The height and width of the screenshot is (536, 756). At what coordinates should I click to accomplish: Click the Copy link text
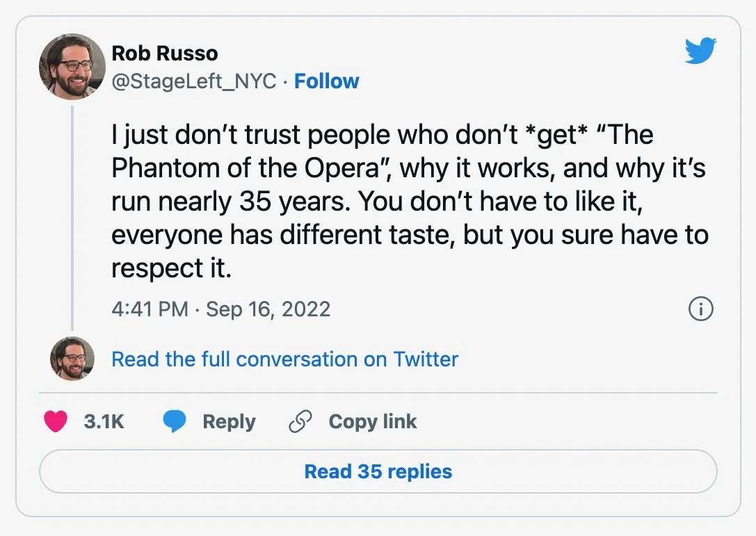coord(372,421)
